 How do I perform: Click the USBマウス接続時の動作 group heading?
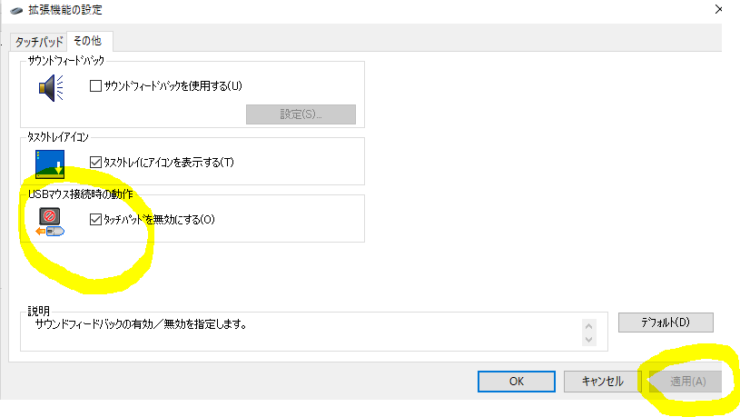pos(81,192)
